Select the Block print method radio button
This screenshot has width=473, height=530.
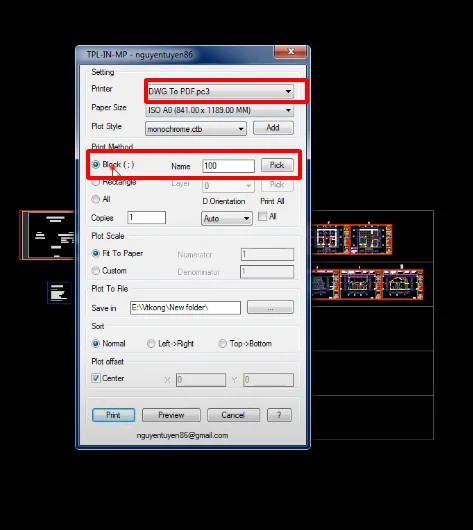(x=96, y=164)
